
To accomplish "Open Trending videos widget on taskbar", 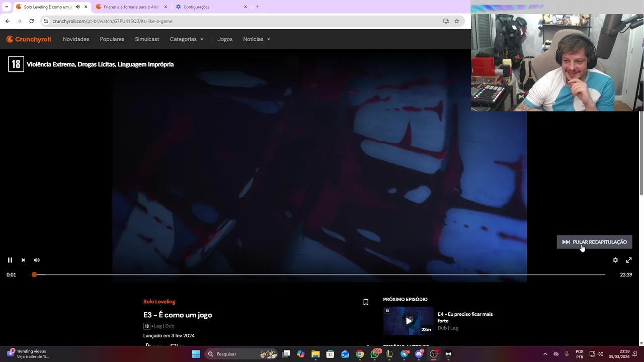I will click(28, 354).
